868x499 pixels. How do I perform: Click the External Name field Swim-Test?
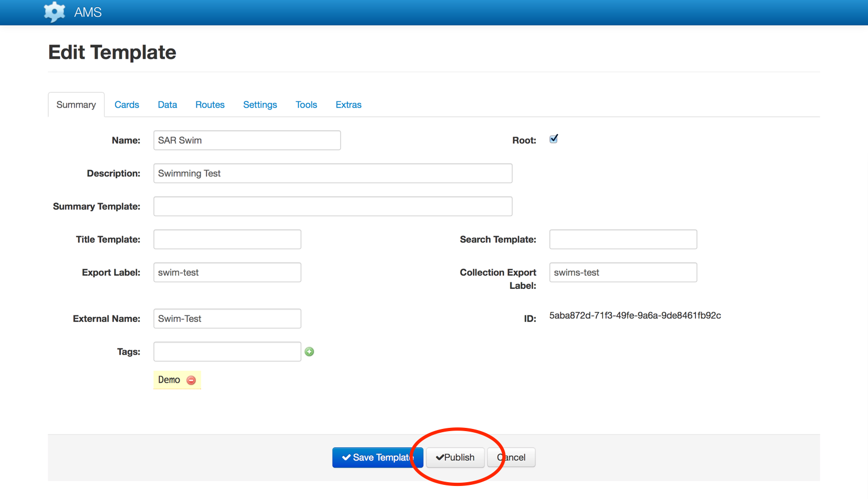227,319
